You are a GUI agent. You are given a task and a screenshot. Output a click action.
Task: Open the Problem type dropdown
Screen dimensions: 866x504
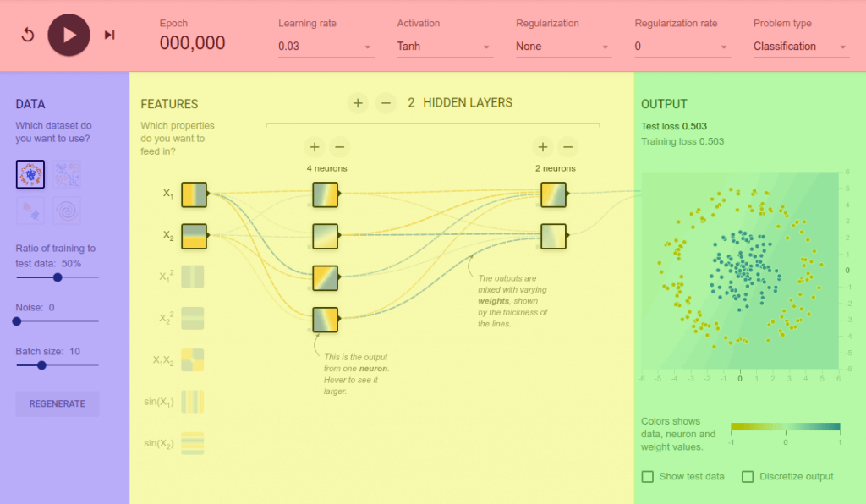coord(801,47)
